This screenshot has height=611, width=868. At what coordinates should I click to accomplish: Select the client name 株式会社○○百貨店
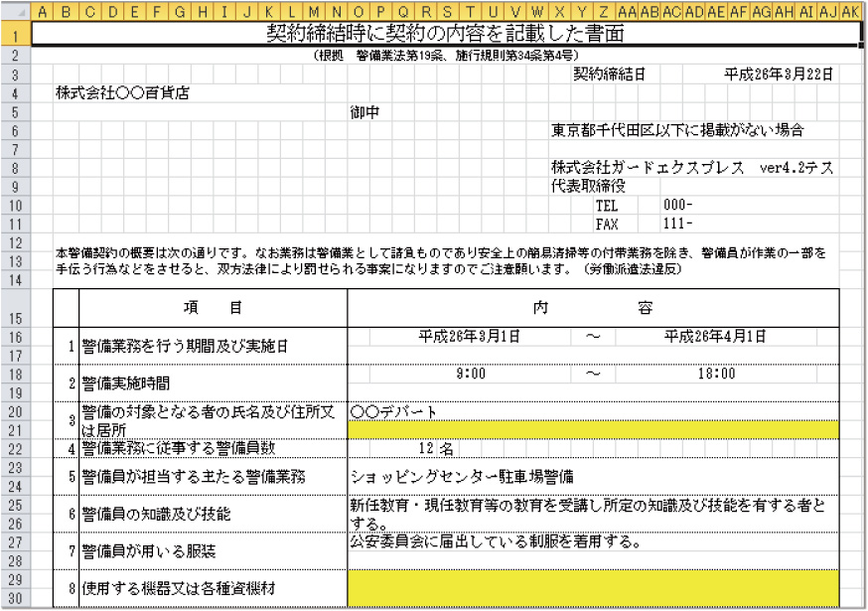[x=122, y=93]
